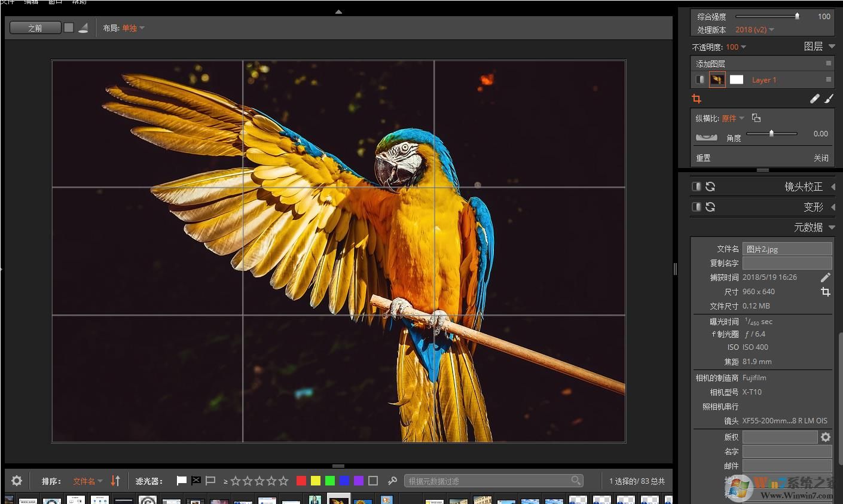
Task: Click the sort direction arrows icon
Action: point(115,481)
